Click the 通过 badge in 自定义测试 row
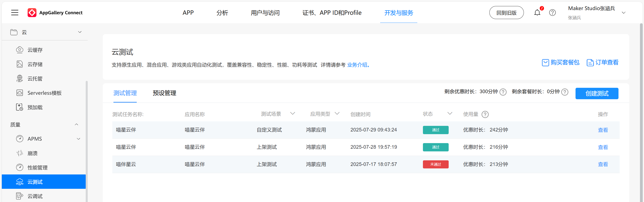644x202 pixels. click(435, 130)
